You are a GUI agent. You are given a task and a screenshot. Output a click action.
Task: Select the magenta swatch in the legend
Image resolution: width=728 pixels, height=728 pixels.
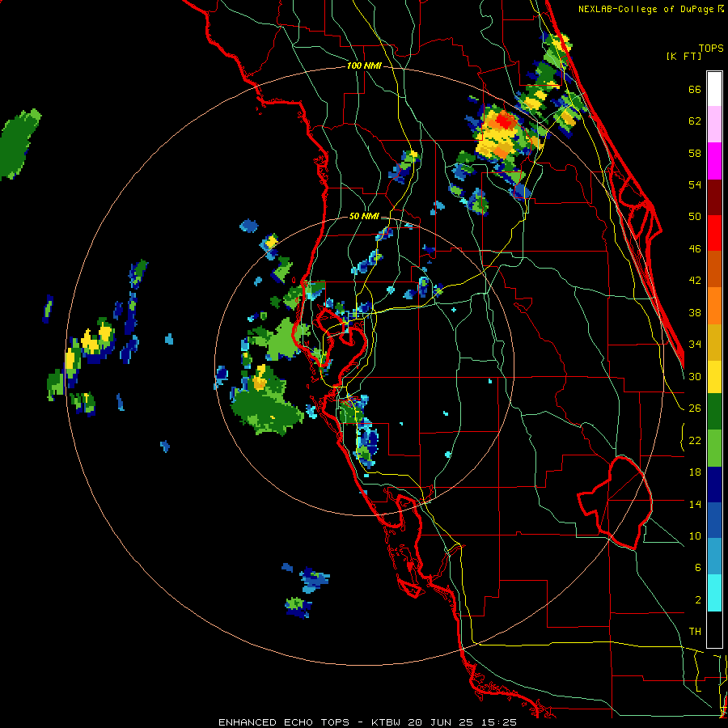click(x=714, y=161)
